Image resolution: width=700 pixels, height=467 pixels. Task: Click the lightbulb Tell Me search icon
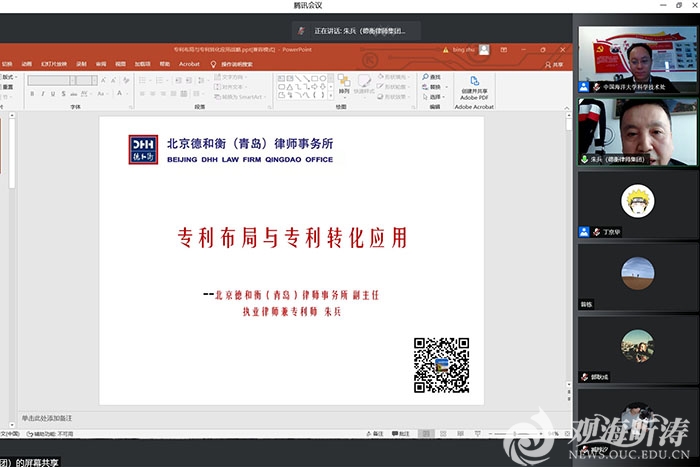tap(213, 63)
